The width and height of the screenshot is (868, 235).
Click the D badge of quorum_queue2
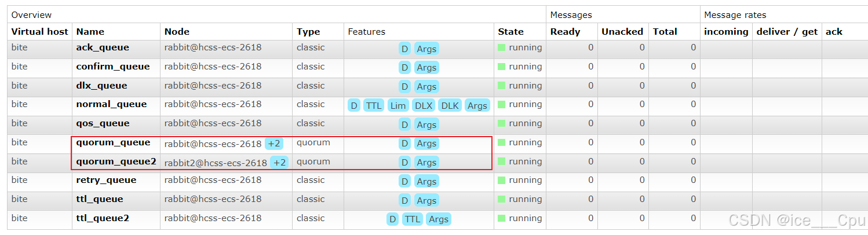point(404,162)
